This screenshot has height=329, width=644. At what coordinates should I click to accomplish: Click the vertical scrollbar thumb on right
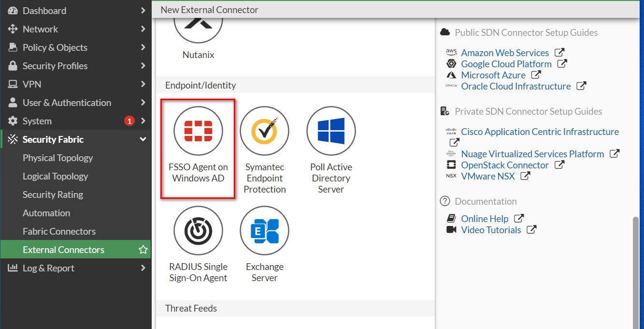[636, 273]
